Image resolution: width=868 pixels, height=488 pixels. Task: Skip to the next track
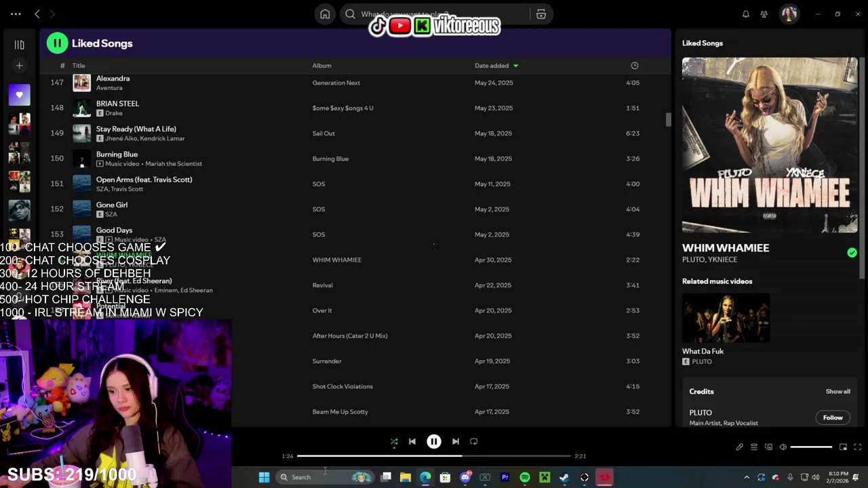click(x=456, y=442)
